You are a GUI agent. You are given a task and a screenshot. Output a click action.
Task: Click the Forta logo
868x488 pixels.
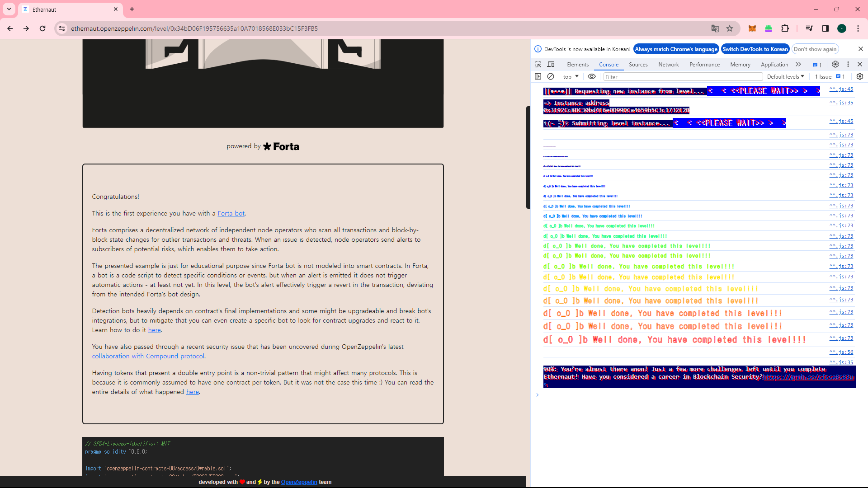pyautogui.click(x=281, y=146)
